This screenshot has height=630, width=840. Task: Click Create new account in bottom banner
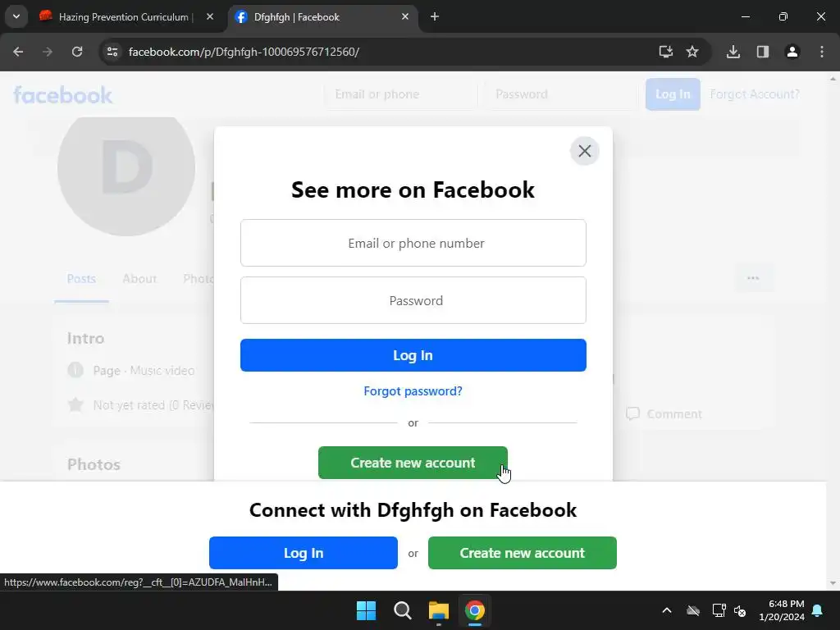coord(523,553)
